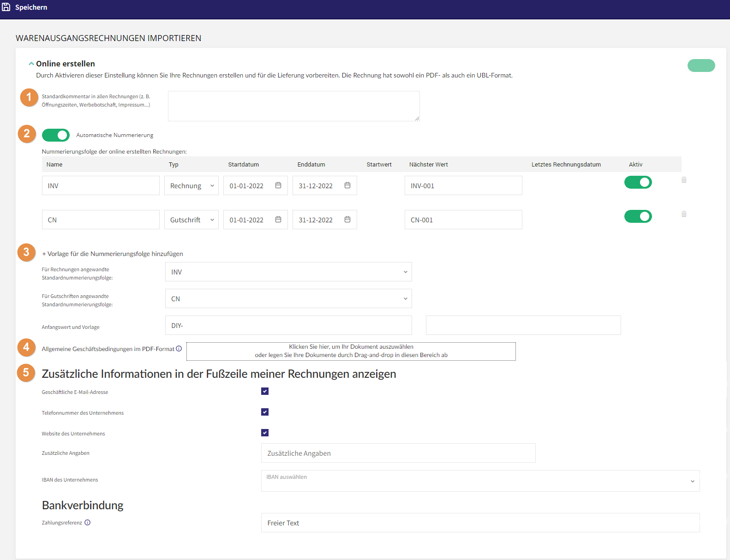This screenshot has width=730, height=560.
Task: Click the Letztes Rechnungsdatum column header
Action: [566, 164]
